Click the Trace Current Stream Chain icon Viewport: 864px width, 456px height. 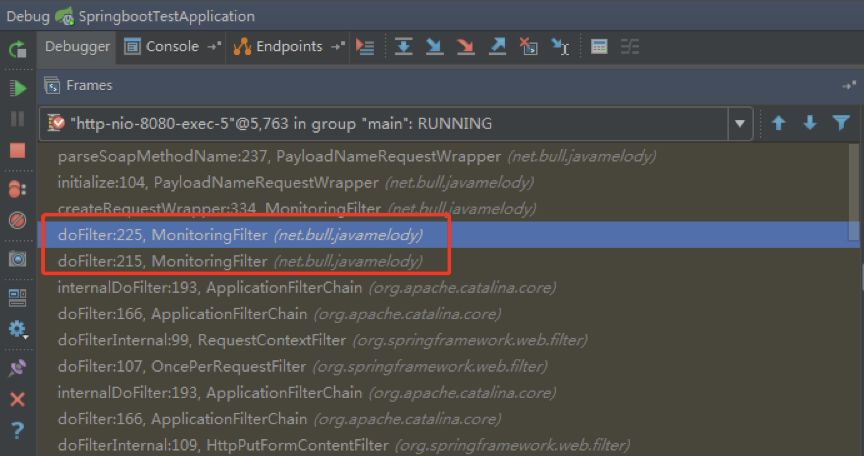pos(630,47)
